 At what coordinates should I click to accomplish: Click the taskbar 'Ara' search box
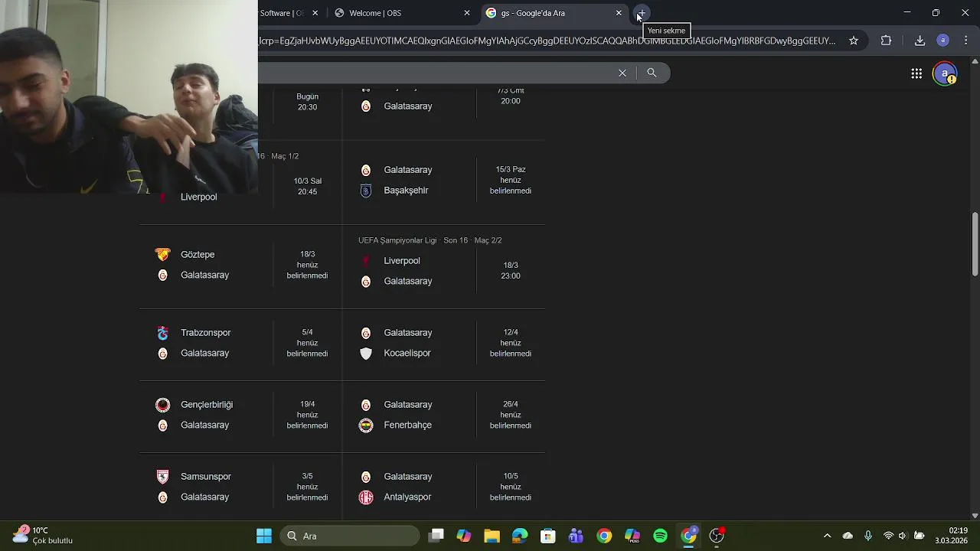(350, 536)
